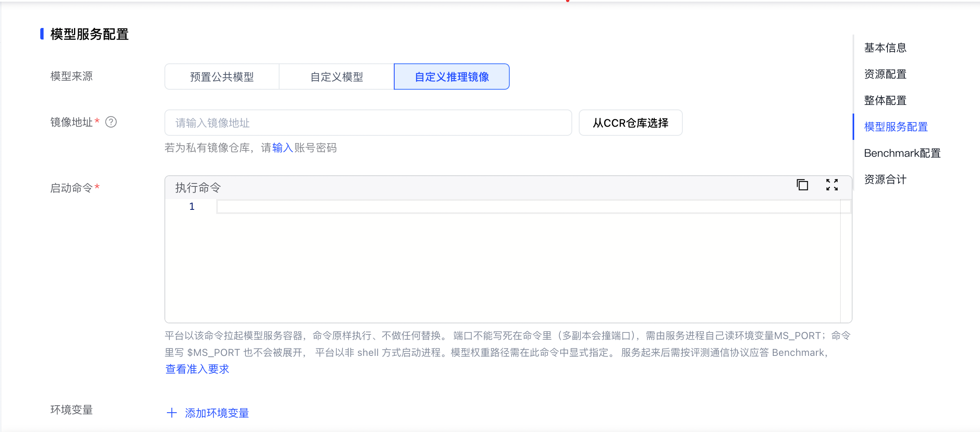The height and width of the screenshot is (432, 980).
Task: Choose the 自定义模型 option
Action: pyautogui.click(x=337, y=77)
